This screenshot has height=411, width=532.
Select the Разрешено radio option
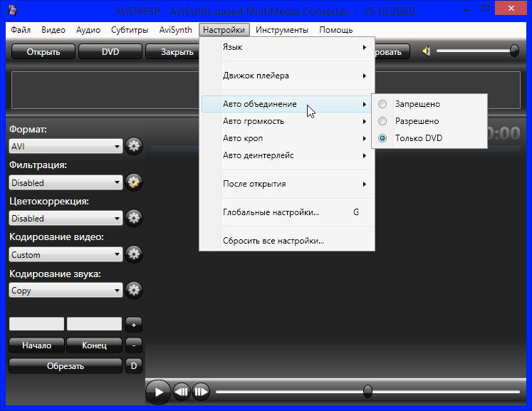[383, 121]
